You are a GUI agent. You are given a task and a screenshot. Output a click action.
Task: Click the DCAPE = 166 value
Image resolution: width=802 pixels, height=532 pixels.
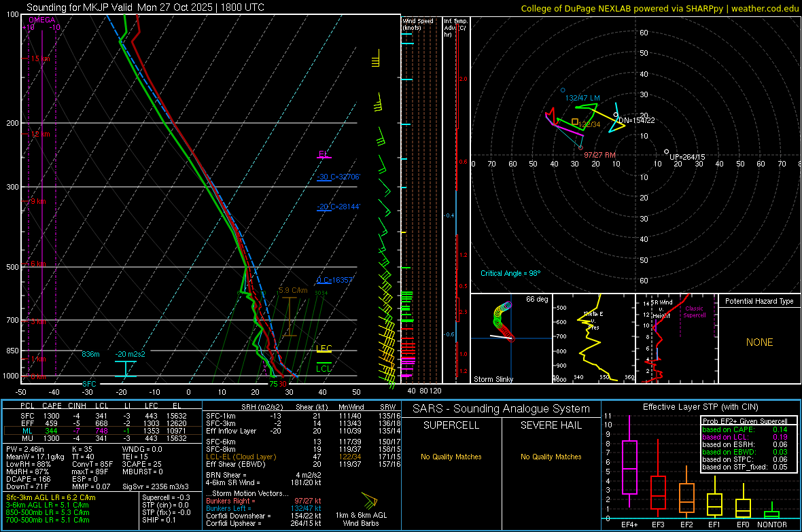point(28,479)
